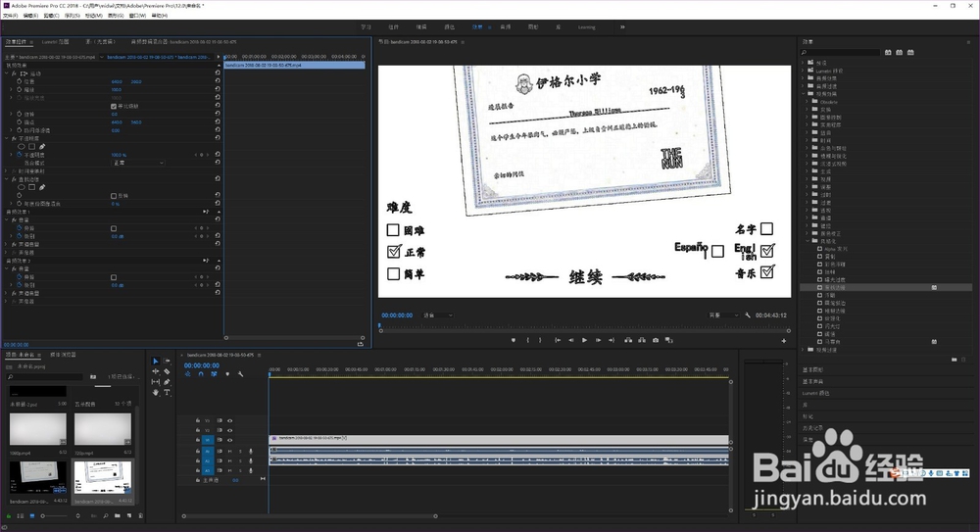Click accelerated effects filter icon in Effects panel
Image resolution: width=980 pixels, height=532 pixels.
click(888, 53)
